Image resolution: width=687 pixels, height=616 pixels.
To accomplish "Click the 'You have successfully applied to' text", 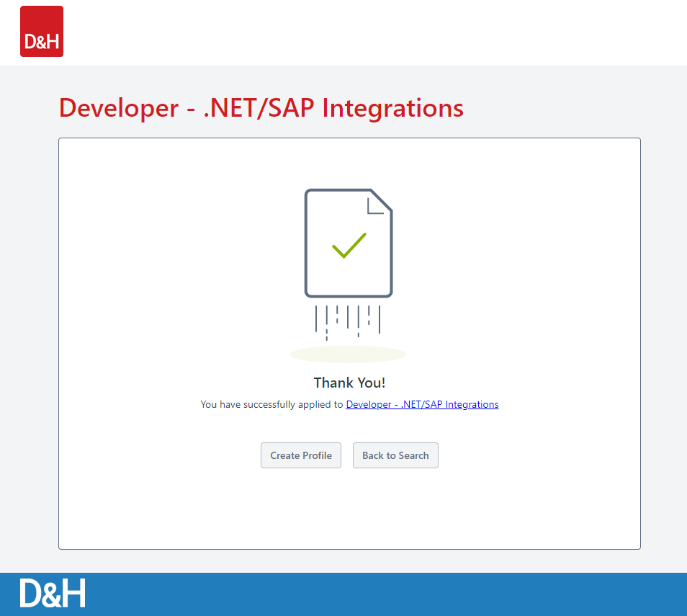I will (271, 404).
